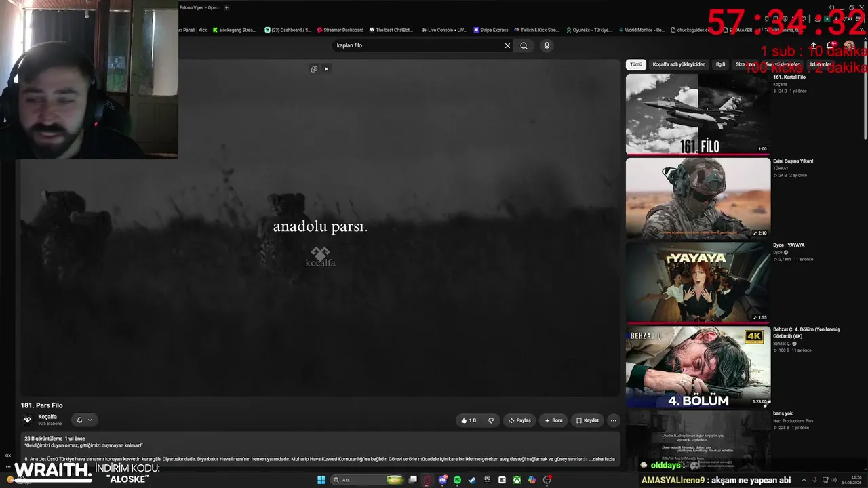Open the 'Twitch & Kick Stre...' bookmark
868x488 pixels.
click(536, 30)
